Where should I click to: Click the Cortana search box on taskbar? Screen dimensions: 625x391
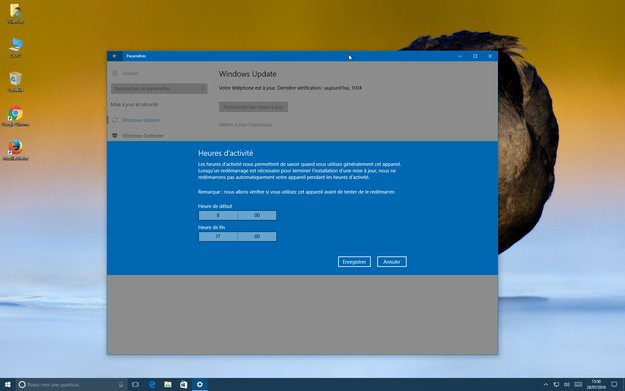(72, 385)
